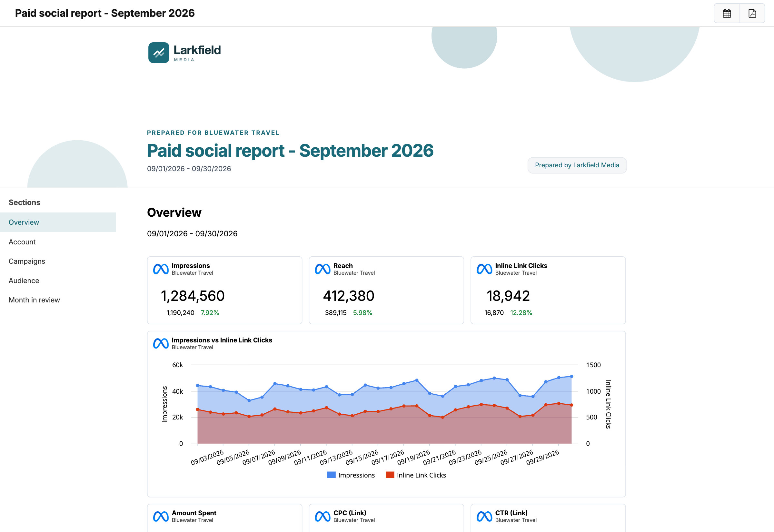Viewport: 774px width, 532px height.
Task: Click the Larkfield Media logo
Action: (184, 52)
